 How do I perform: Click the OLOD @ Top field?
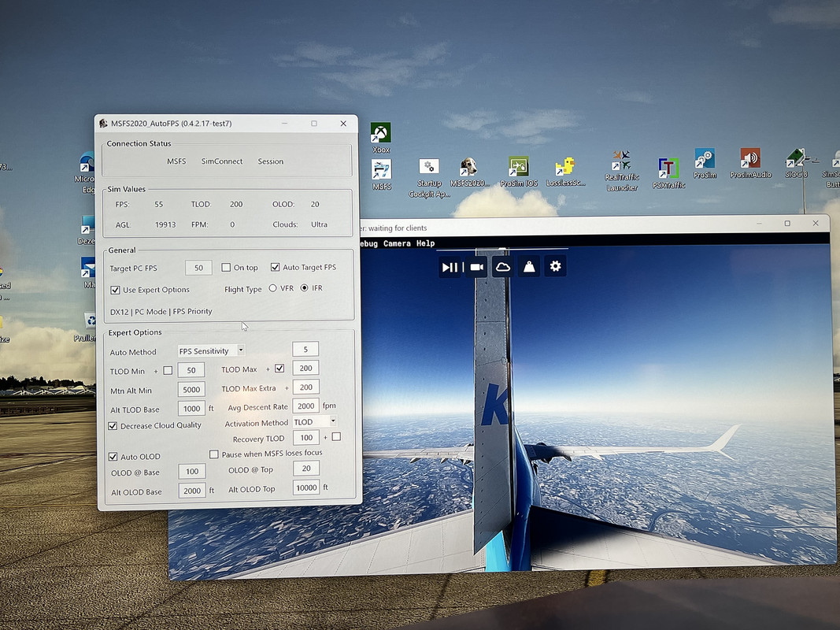click(306, 469)
